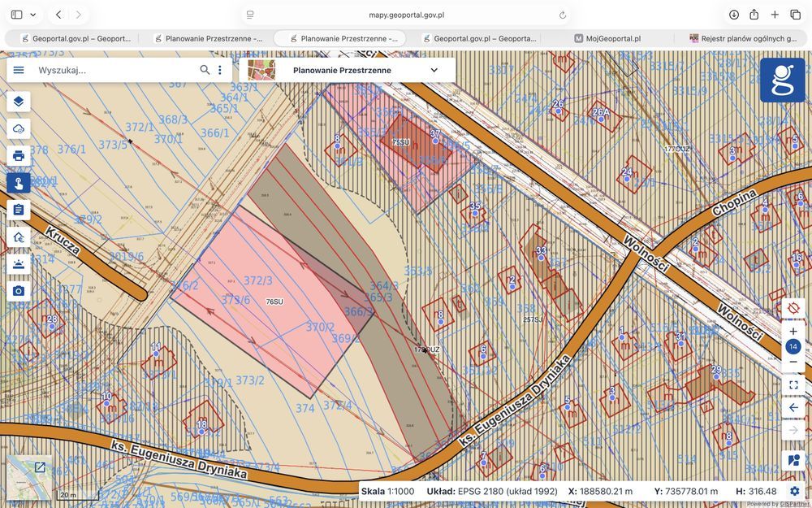The image size is (812, 508).
Task: Click the 76SU zone label on map
Action: coord(274,302)
